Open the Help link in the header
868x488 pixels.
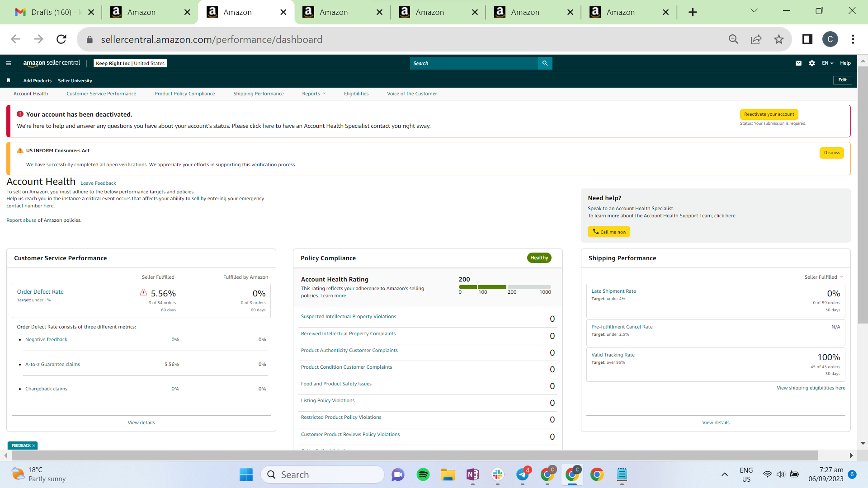(845, 63)
